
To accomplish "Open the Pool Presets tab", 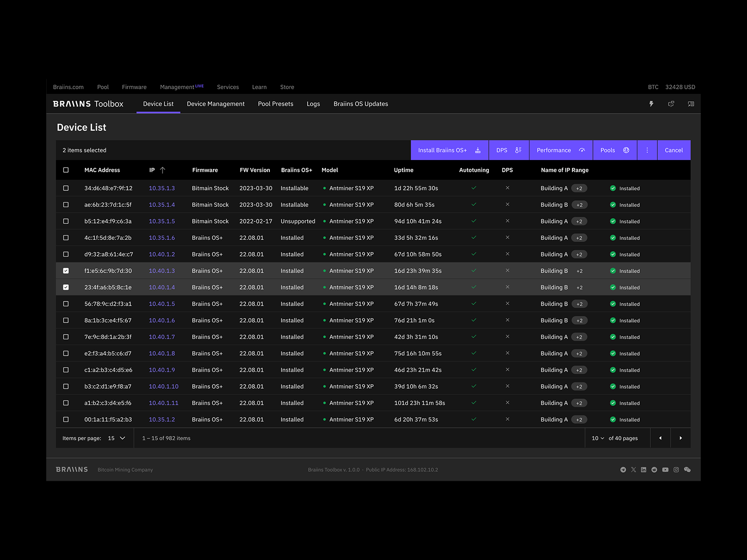I will click(275, 104).
